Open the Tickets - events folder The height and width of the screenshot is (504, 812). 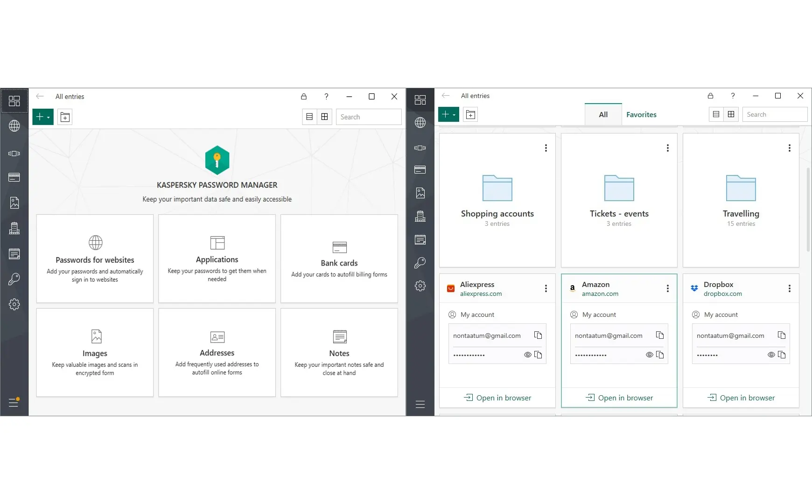619,200
